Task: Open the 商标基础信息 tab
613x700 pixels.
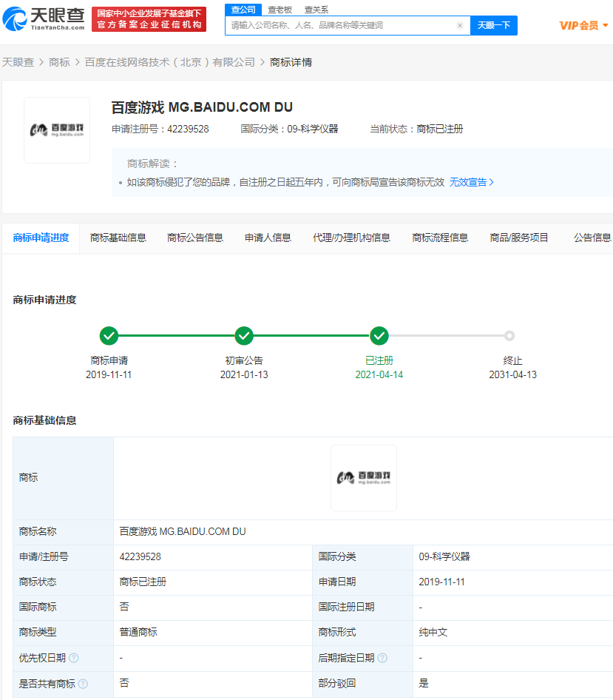Action: pyautogui.click(x=118, y=238)
